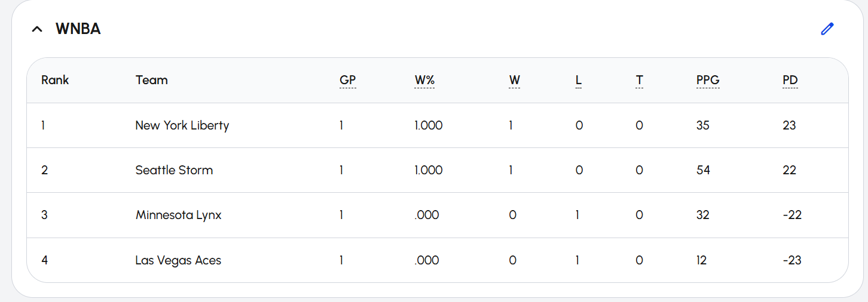This screenshot has width=868, height=302.
Task: Click the W column header
Action: click(x=514, y=80)
